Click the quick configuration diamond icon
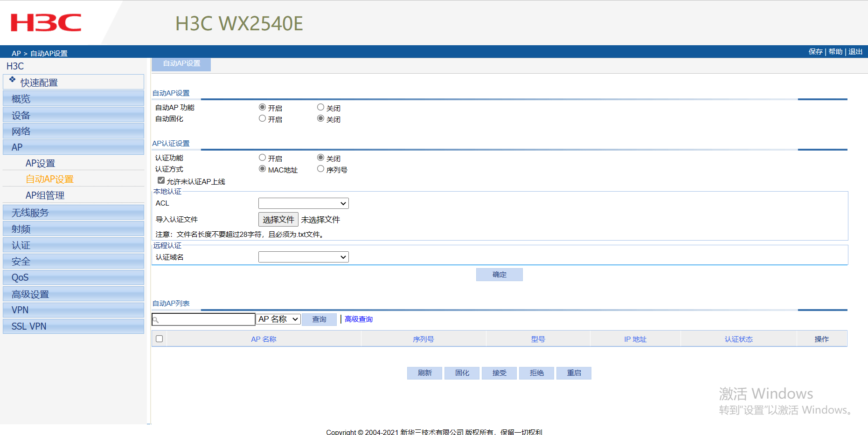 click(13, 79)
